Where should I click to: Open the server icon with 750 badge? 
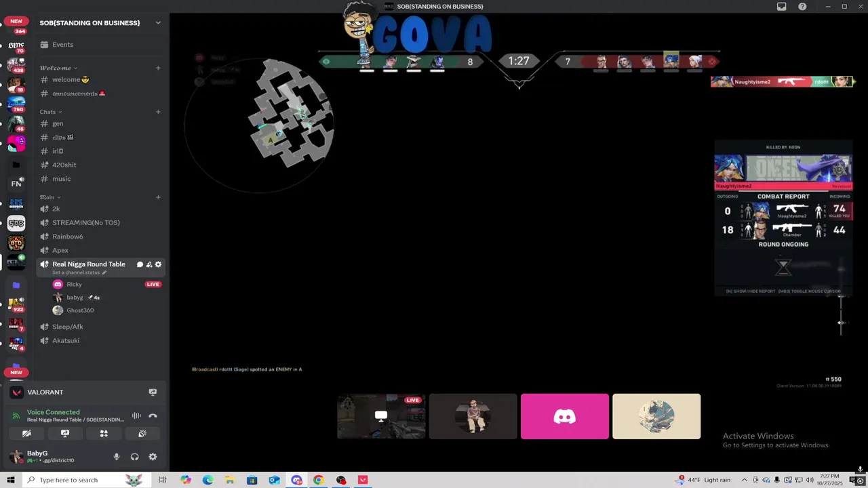click(x=16, y=104)
